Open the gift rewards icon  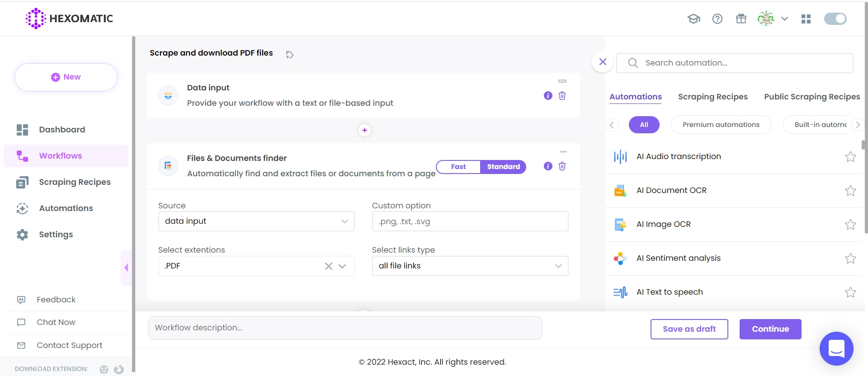tap(741, 19)
